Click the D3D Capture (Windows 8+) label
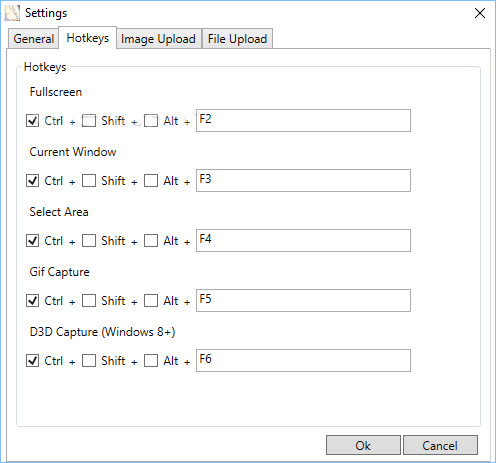This screenshot has height=463, width=496. coord(102,332)
